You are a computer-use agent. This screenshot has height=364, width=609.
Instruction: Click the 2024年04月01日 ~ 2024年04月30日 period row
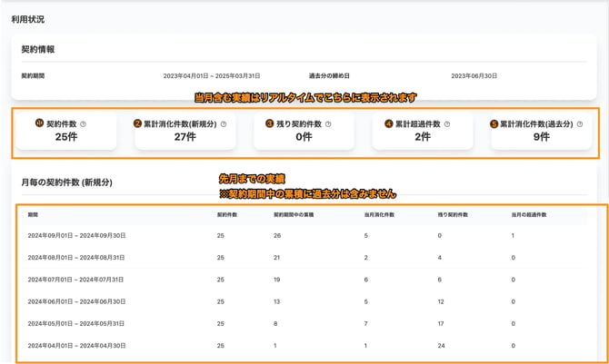coord(76,346)
